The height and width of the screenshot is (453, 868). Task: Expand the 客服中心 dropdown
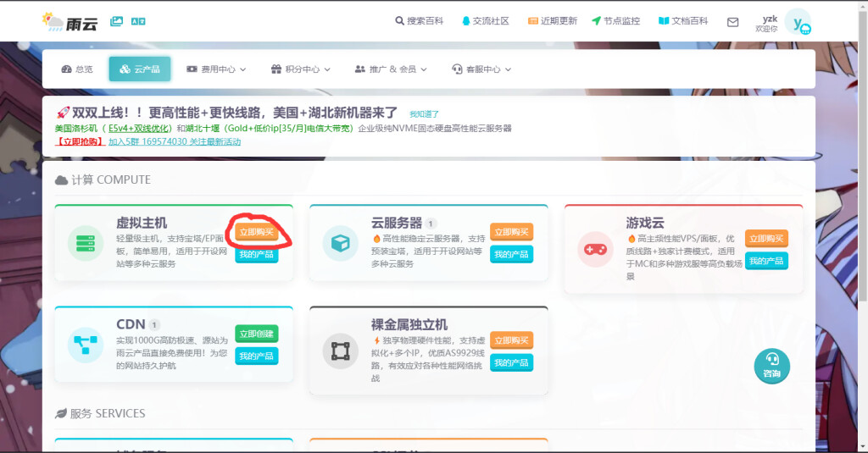coord(481,69)
